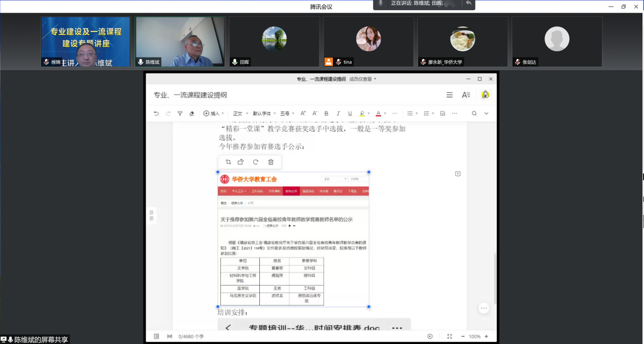644x344 pixels.
Task: Undo the last edit in document toolbar
Action: [x=156, y=113]
